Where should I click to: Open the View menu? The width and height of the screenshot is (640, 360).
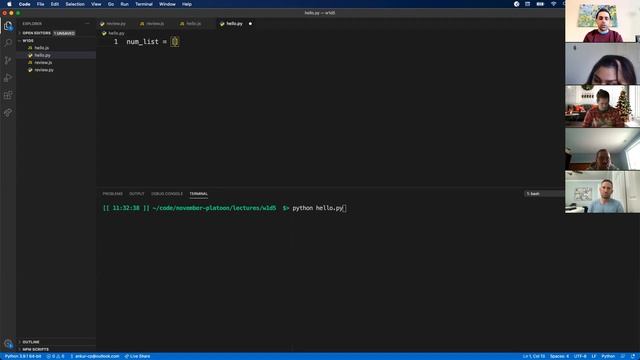click(96, 4)
